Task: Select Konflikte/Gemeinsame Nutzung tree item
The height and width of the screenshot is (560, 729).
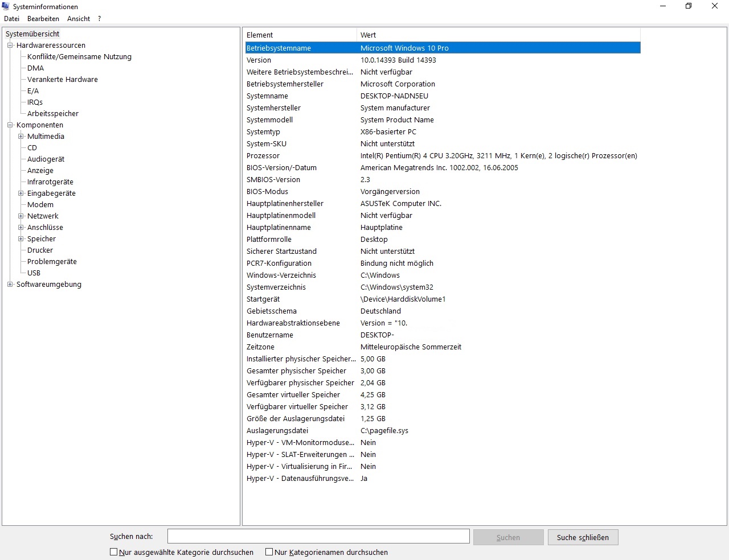Action: click(79, 57)
